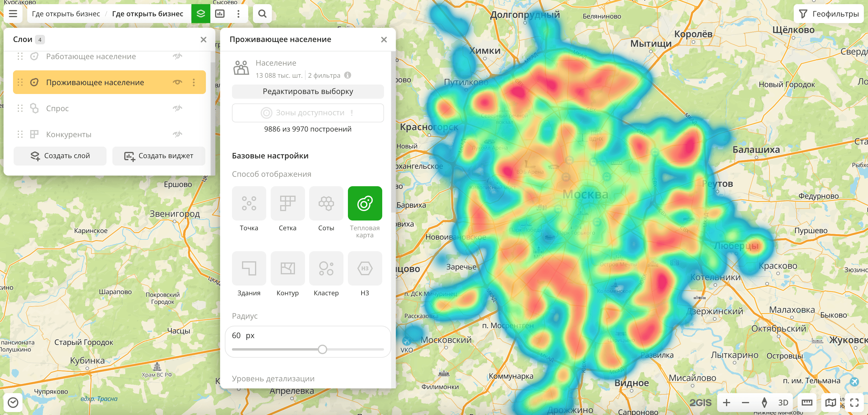This screenshot has width=868, height=415.
Task: Select the H3 display mode
Action: pyautogui.click(x=364, y=268)
